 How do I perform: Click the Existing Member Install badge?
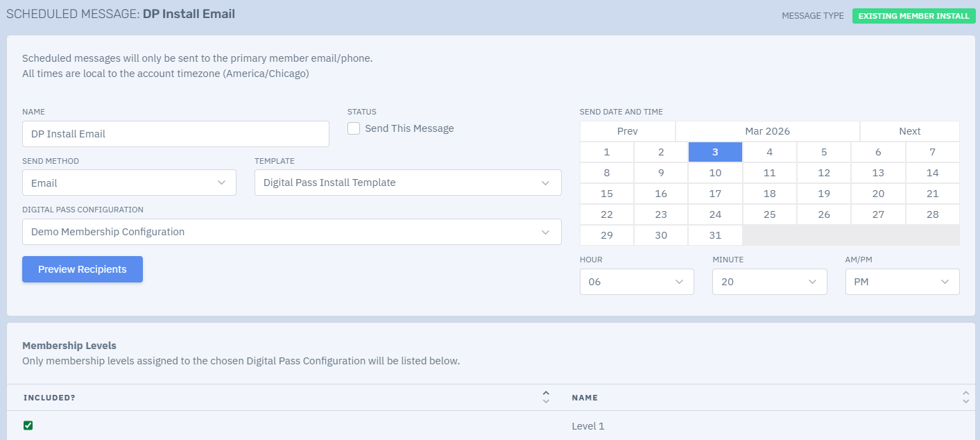tap(914, 16)
